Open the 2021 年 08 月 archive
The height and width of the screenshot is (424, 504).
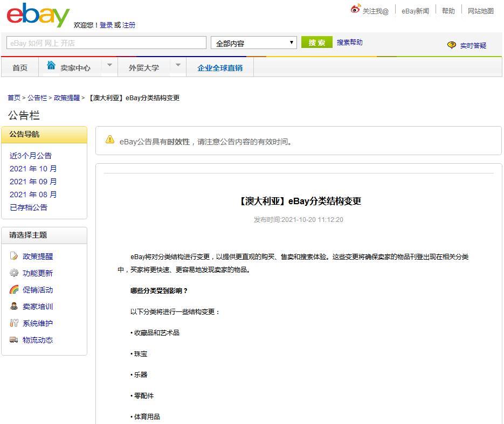(x=33, y=194)
